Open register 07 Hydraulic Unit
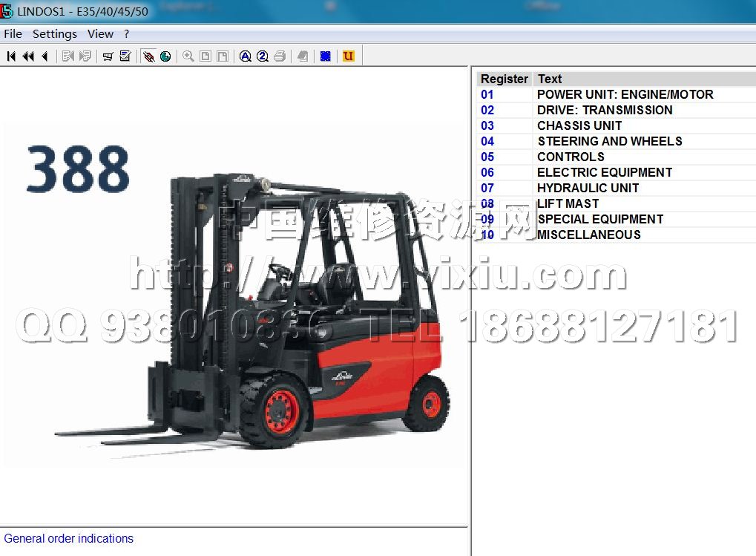756x556 pixels. point(588,188)
